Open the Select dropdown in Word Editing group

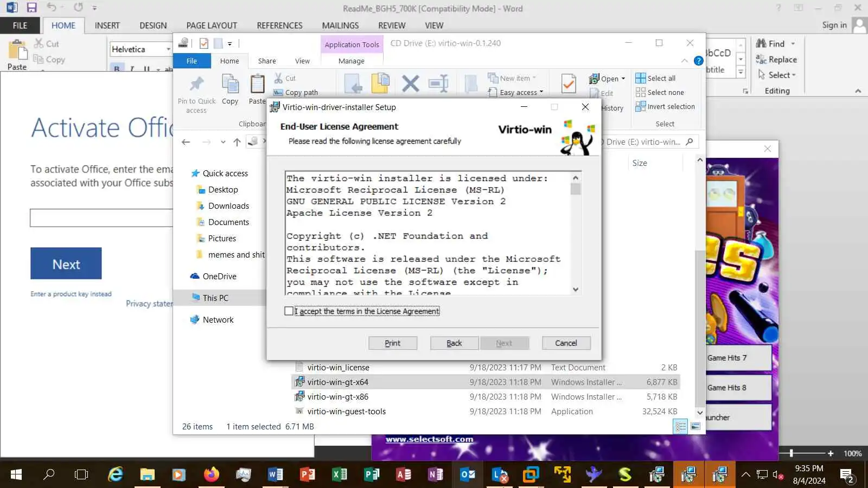[x=777, y=75]
